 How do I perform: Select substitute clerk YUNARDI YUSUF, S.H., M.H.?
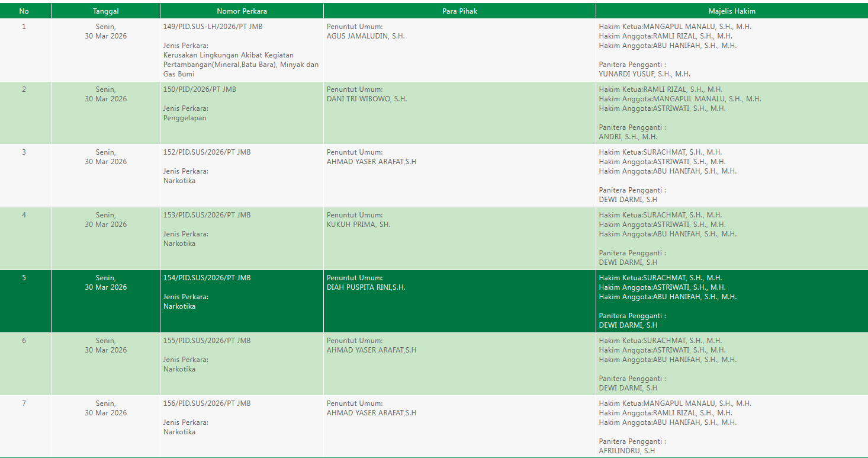(644, 74)
